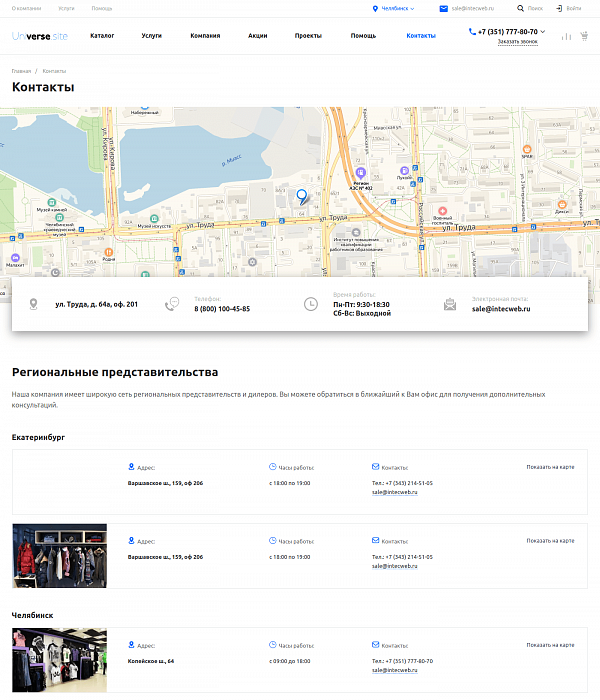This screenshot has width=600, height=700.
Task: Click the Заказать звонок link
Action: [x=516, y=42]
